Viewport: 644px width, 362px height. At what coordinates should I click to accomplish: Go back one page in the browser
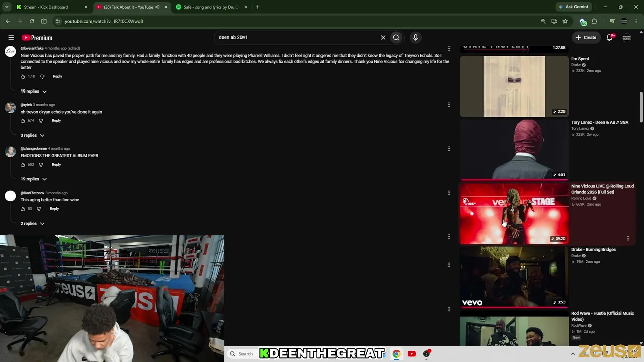(x=8, y=21)
